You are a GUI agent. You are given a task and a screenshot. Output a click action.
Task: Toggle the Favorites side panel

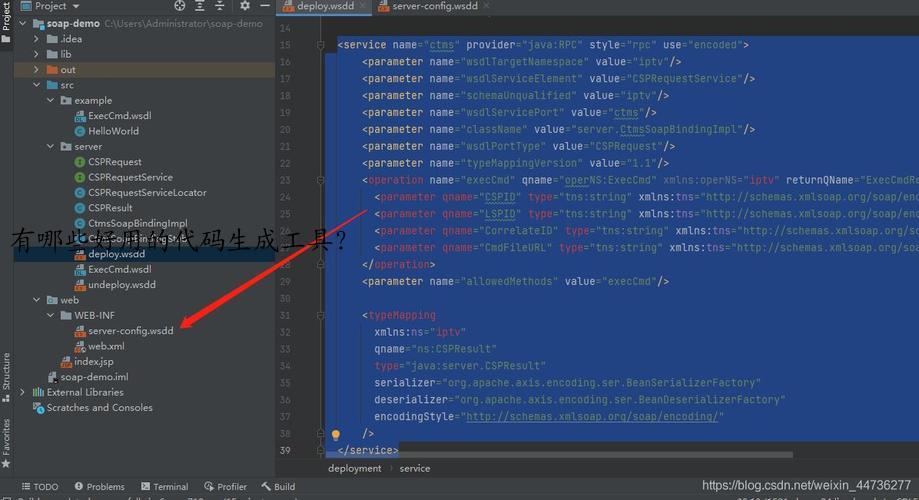[x=6, y=440]
